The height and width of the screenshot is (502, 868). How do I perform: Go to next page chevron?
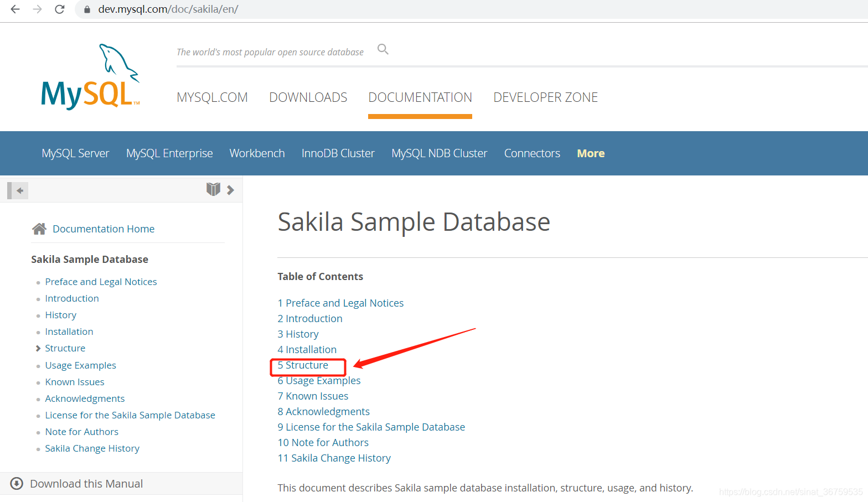[231, 190]
